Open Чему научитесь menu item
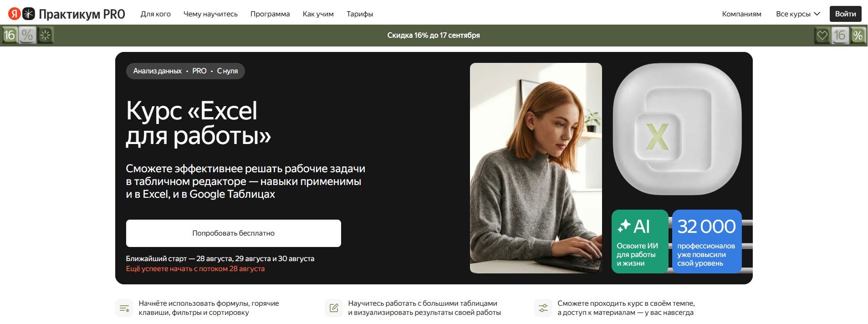Image resolution: width=868 pixels, height=324 pixels. pos(210,14)
